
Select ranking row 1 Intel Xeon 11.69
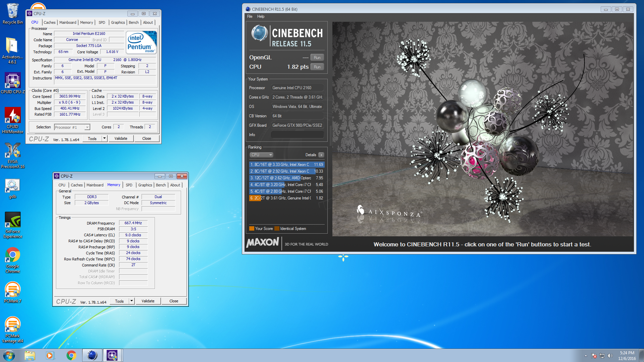(286, 165)
